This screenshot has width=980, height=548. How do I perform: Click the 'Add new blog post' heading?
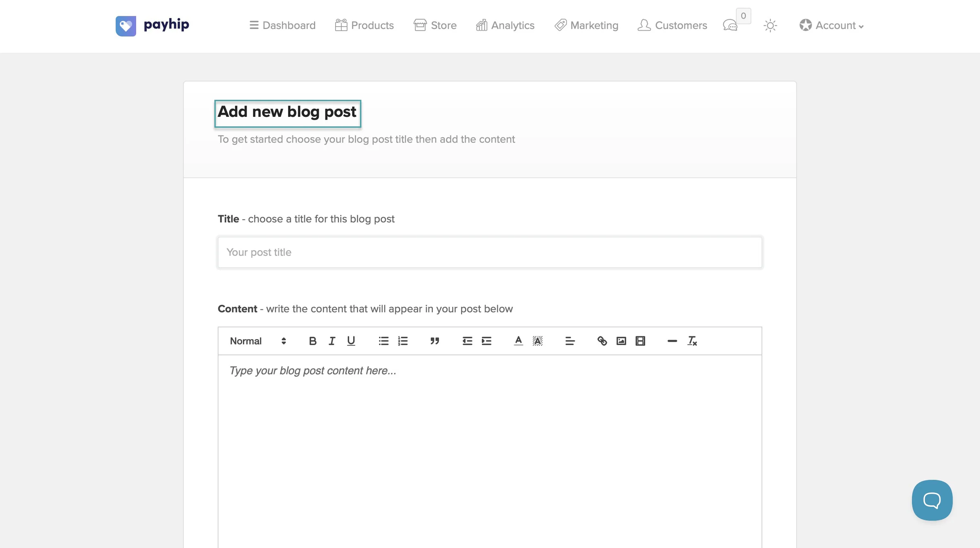[287, 112]
